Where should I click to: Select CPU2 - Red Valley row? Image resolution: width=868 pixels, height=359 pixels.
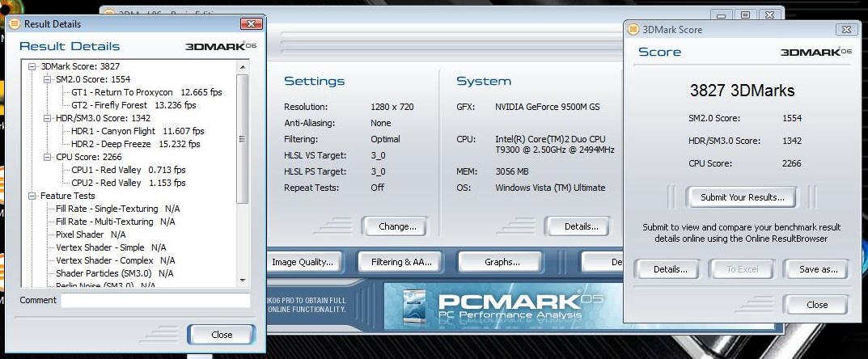(128, 183)
